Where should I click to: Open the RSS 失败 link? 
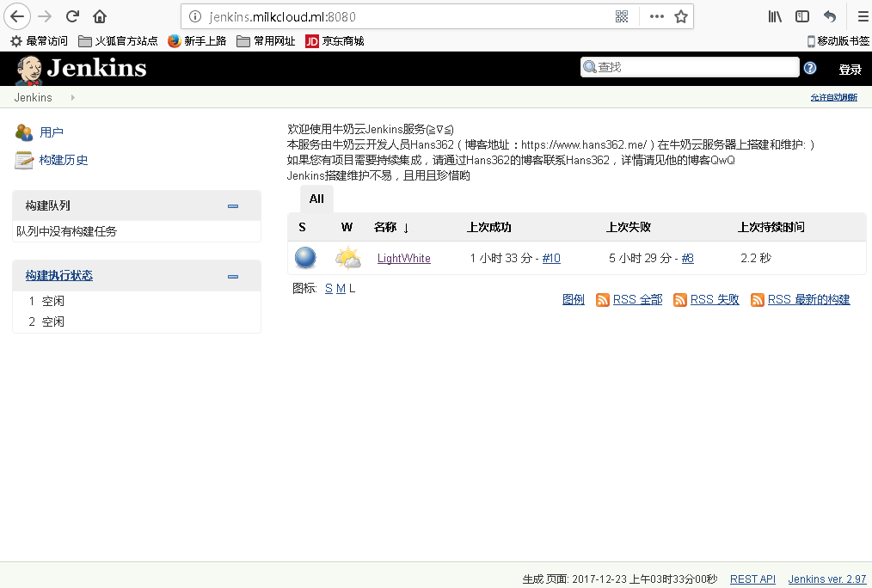[x=715, y=299]
